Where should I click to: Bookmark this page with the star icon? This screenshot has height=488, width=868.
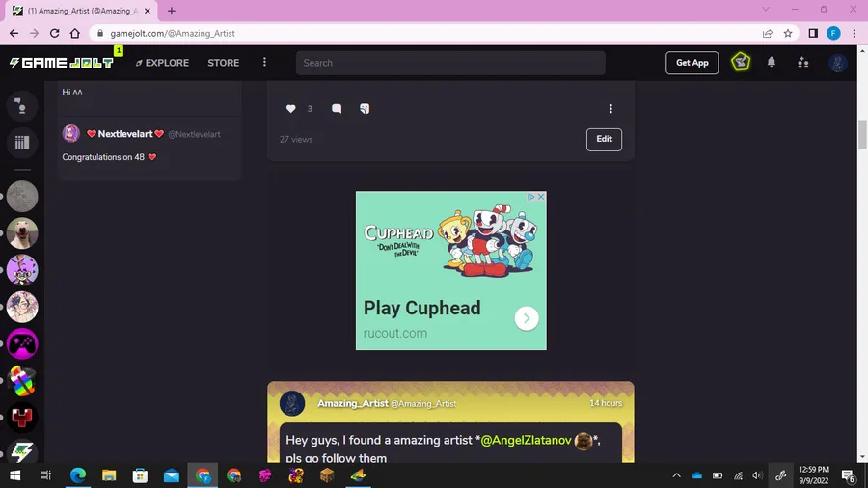[788, 33]
